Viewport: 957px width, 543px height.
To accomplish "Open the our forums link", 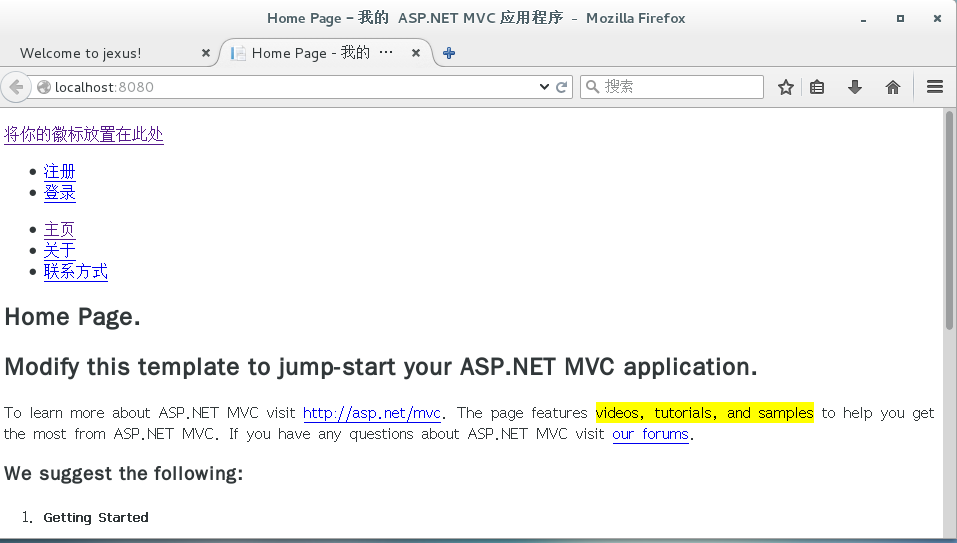I will (x=651, y=434).
